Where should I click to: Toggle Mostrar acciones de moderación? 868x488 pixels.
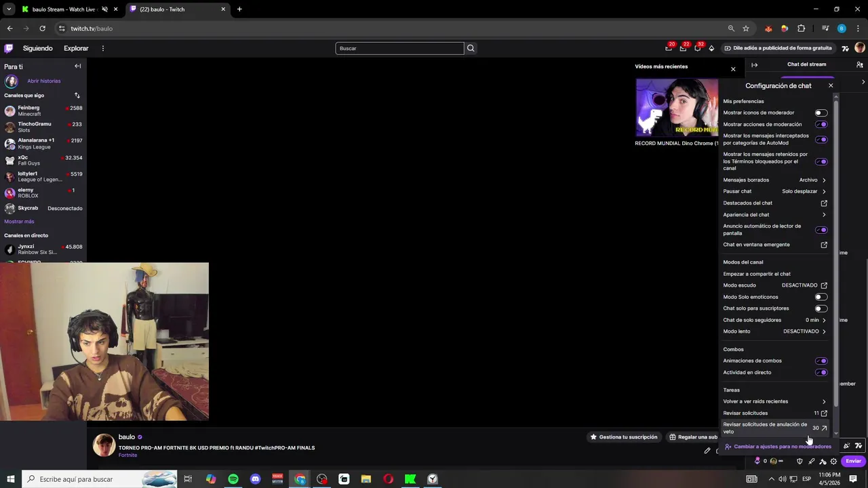coord(821,125)
